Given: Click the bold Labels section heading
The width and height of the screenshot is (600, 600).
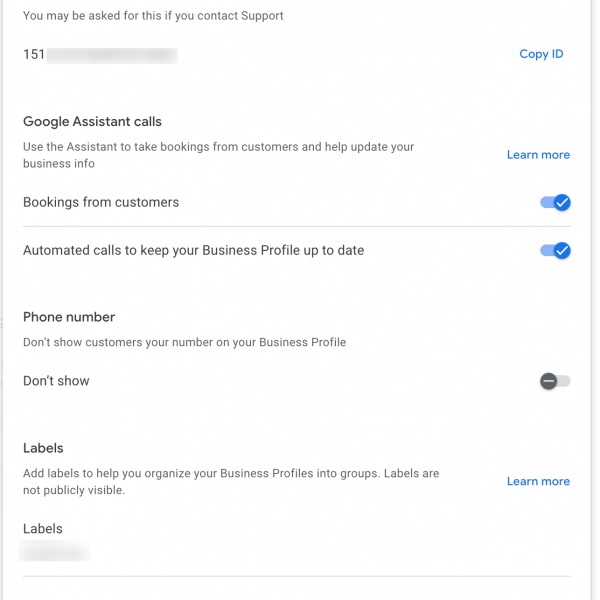Looking at the screenshot, I should (x=43, y=448).
